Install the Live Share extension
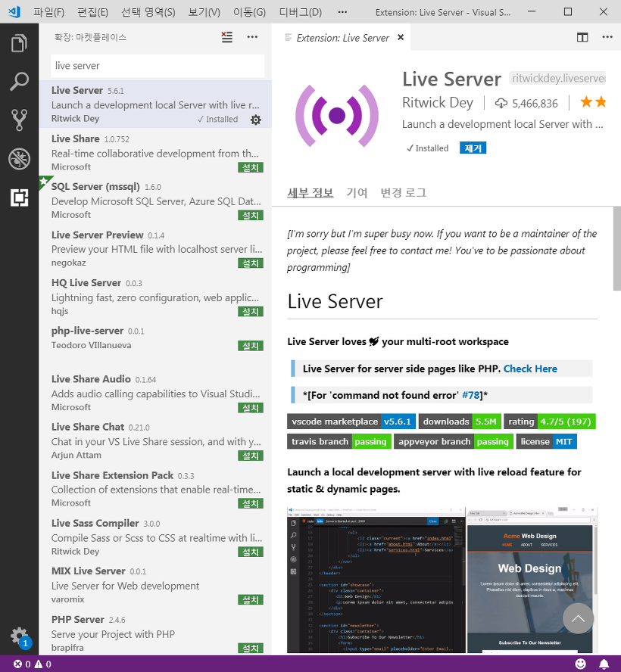 pos(251,167)
